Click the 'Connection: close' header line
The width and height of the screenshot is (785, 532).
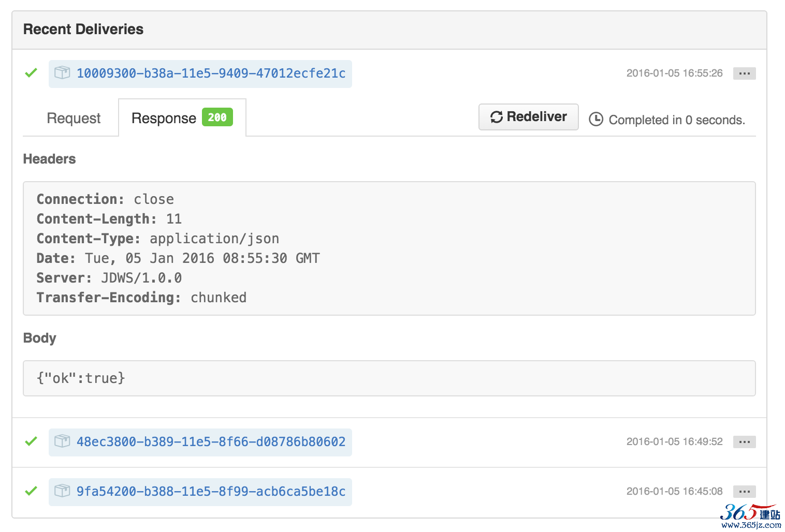coord(105,199)
